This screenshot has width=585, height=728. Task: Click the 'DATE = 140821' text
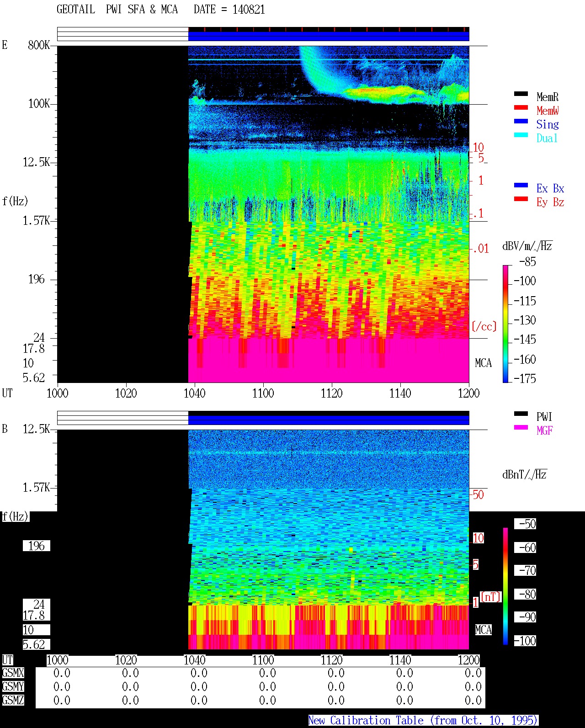229,10
